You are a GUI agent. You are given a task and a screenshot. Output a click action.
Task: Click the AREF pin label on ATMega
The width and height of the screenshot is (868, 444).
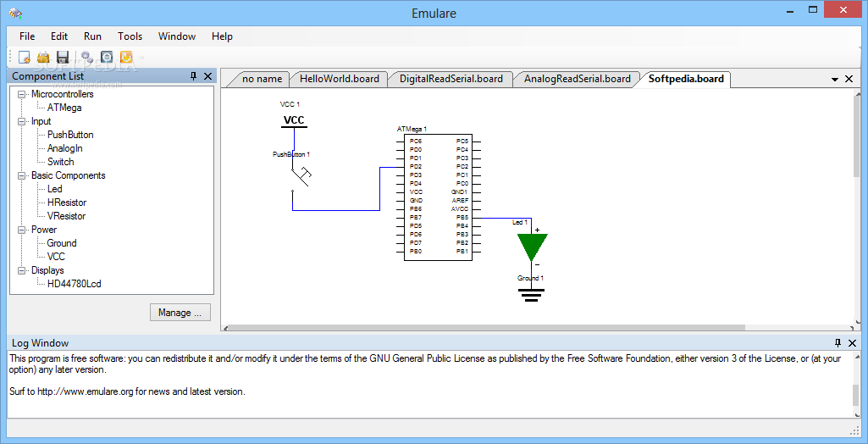460,201
